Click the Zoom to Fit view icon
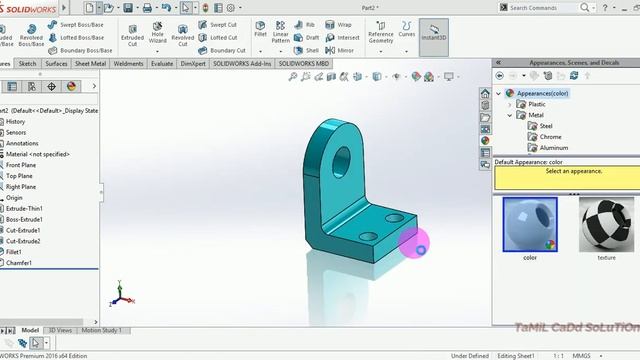640x360 pixels. [292, 76]
